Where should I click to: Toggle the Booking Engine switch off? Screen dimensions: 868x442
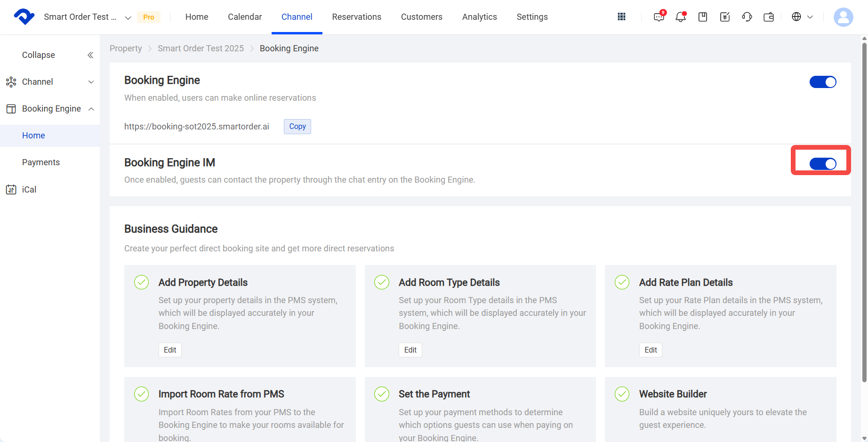tap(823, 82)
